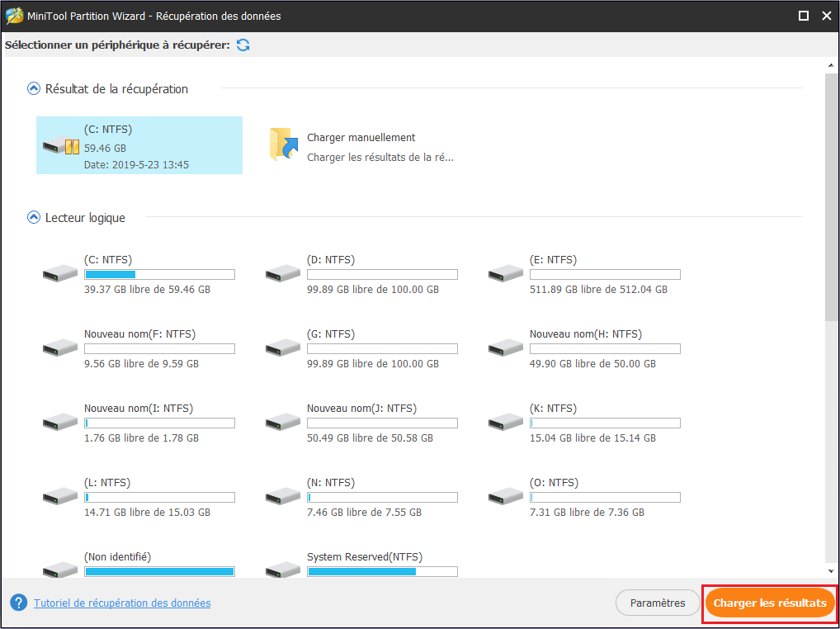Click the (Non identifié) label

click(x=118, y=557)
